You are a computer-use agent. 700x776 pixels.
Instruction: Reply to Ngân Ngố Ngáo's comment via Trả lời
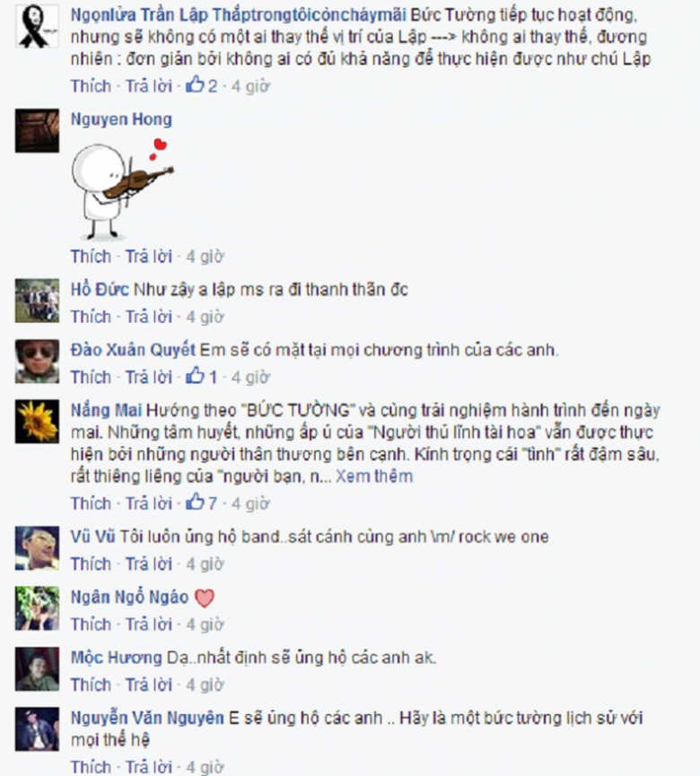148,624
